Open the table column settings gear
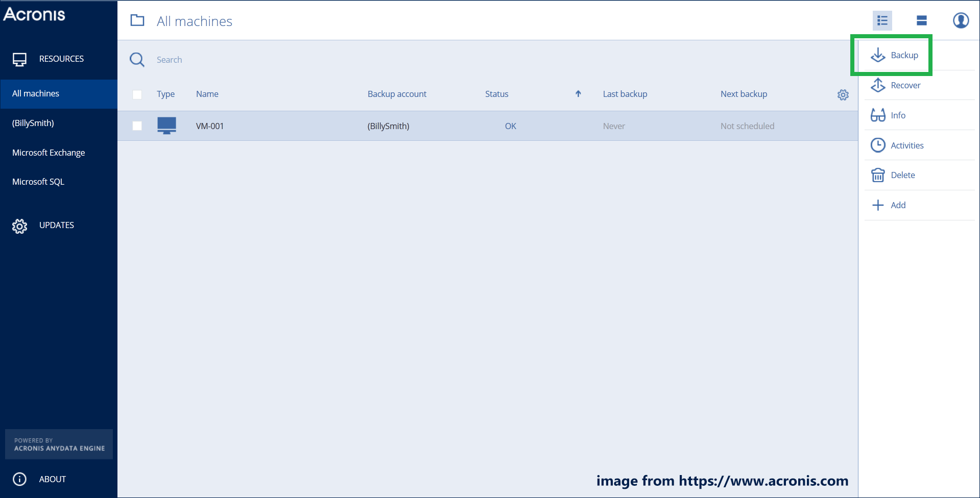This screenshot has width=980, height=498. [x=843, y=94]
